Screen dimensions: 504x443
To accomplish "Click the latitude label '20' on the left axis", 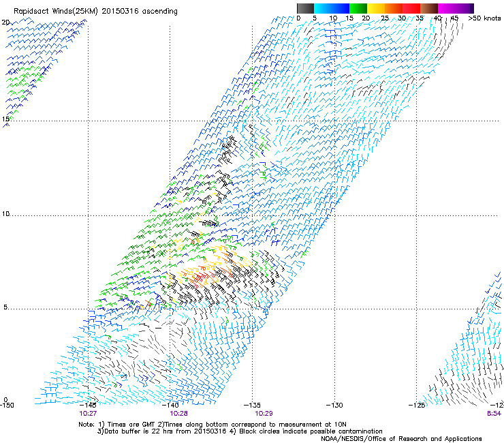I will pyautogui.click(x=5, y=22).
